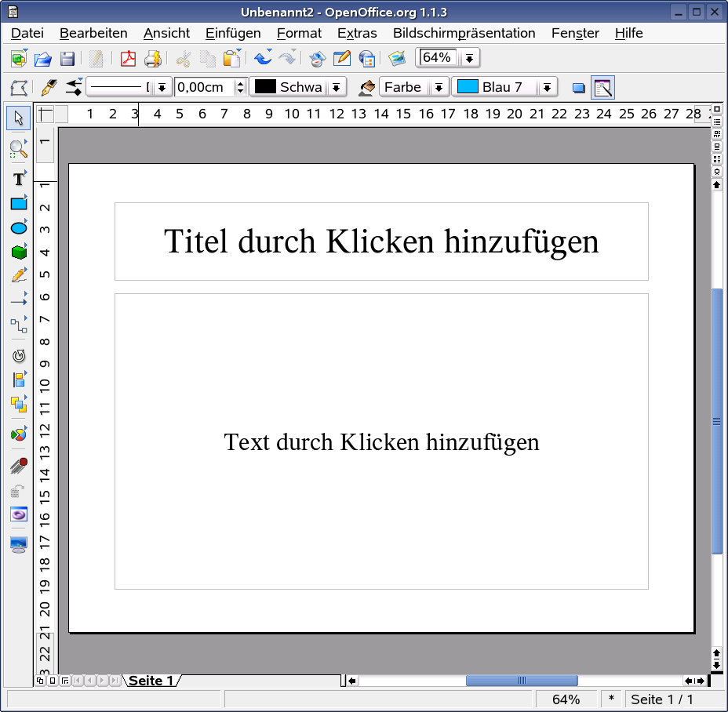The height and width of the screenshot is (712, 728).
Task: Select the Connector tool
Action: pos(17,324)
